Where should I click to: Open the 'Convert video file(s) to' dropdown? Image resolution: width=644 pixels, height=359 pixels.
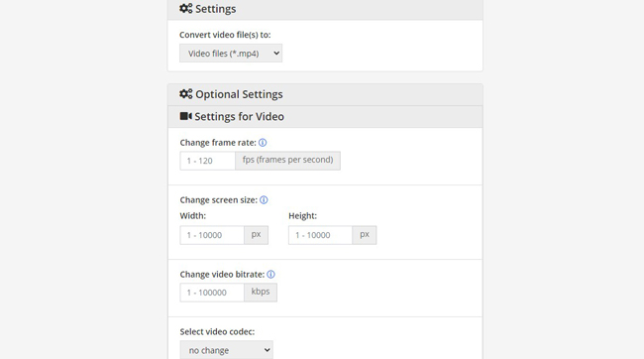click(x=231, y=53)
